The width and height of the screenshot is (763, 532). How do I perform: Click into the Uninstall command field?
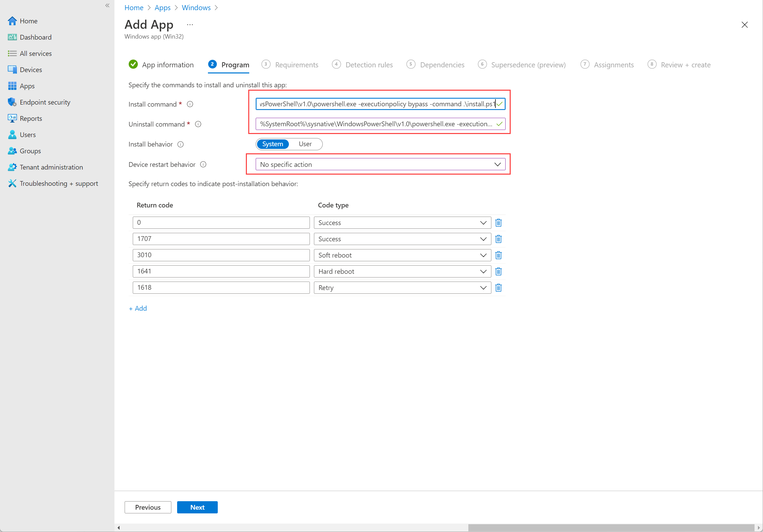click(x=380, y=124)
